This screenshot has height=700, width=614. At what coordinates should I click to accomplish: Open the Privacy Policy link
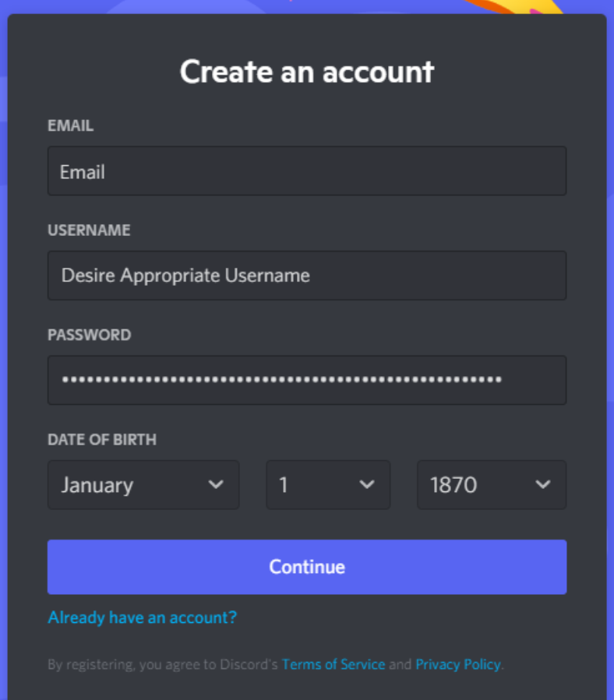coord(458,665)
